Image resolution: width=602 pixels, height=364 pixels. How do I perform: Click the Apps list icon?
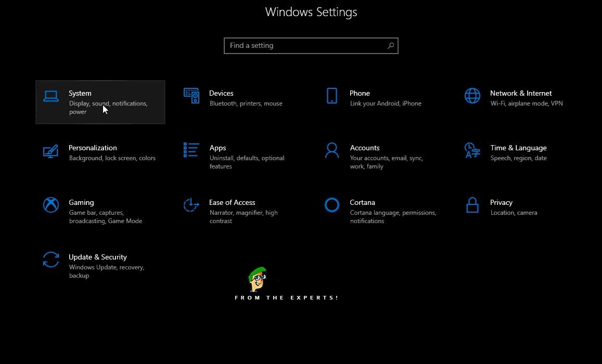(x=191, y=150)
